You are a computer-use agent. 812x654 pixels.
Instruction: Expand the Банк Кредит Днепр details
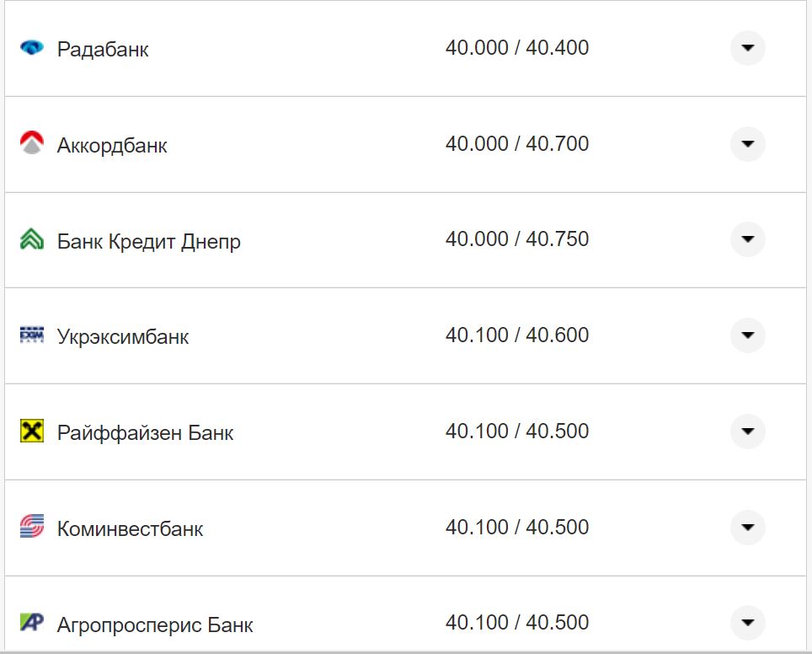pyautogui.click(x=747, y=239)
